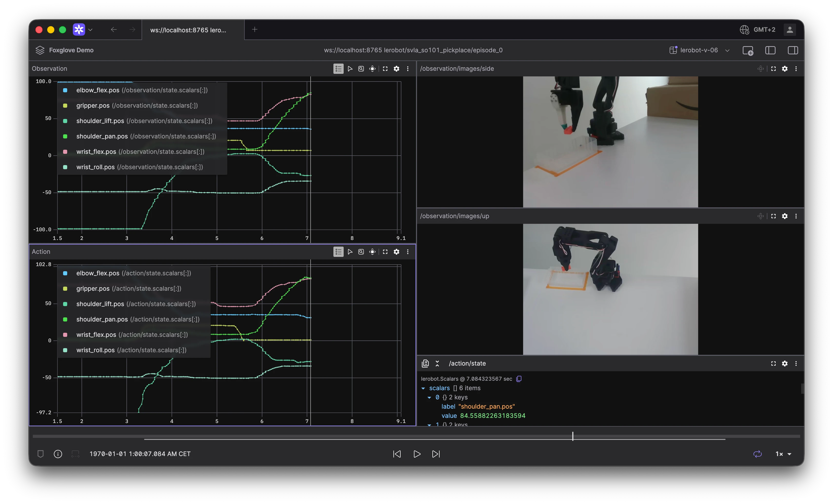Click the "shoulder_pan.pos" label value

(x=487, y=407)
